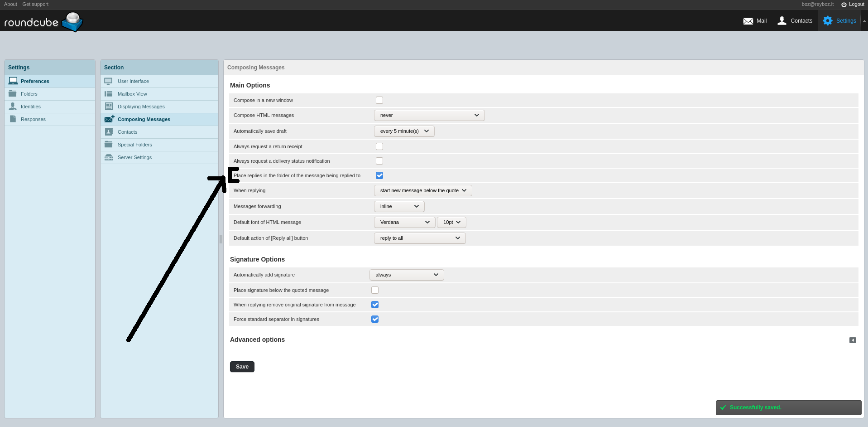Image resolution: width=868 pixels, height=427 pixels.
Task: Open the Displaying Messages section icon
Action: point(109,107)
